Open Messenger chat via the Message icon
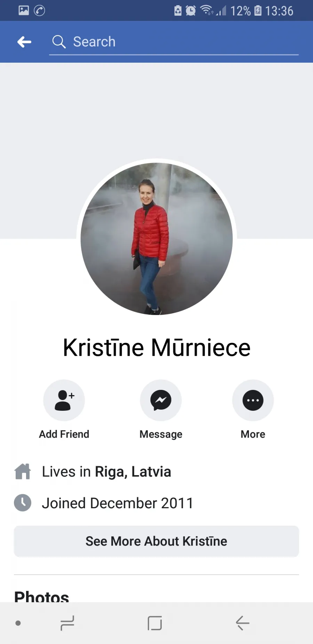The height and width of the screenshot is (644, 313). pos(161,400)
